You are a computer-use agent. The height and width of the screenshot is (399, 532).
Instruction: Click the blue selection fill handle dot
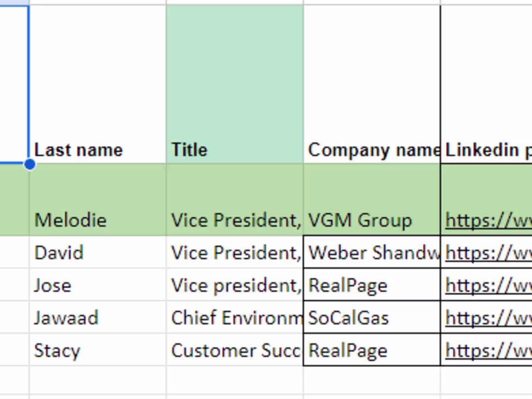click(30, 164)
